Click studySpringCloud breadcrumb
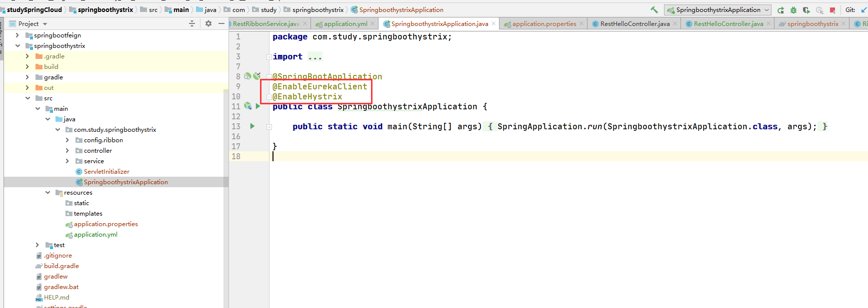The image size is (868, 308). 34,10
